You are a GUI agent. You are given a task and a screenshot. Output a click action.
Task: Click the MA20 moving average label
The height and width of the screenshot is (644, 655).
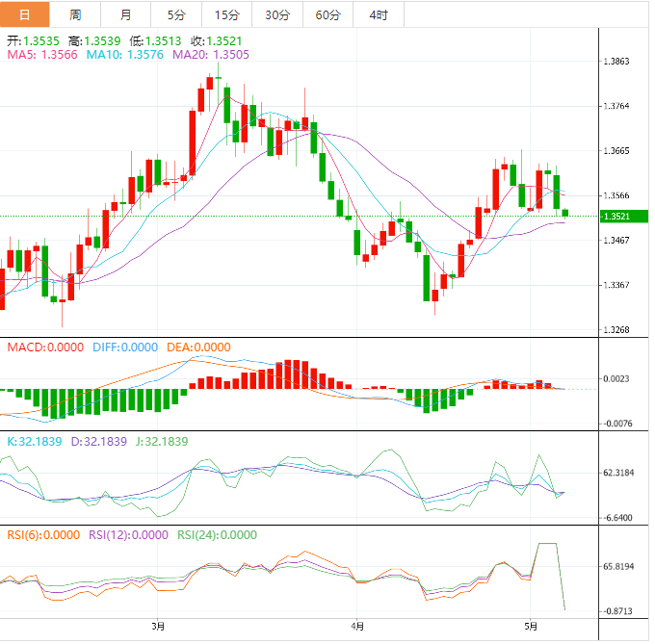tap(211, 56)
